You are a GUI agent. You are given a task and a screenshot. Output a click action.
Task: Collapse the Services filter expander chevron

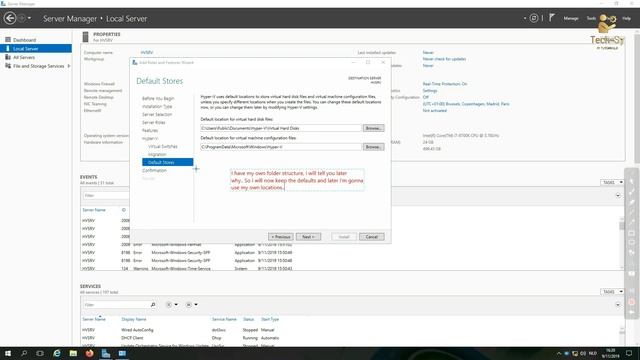[618, 304]
